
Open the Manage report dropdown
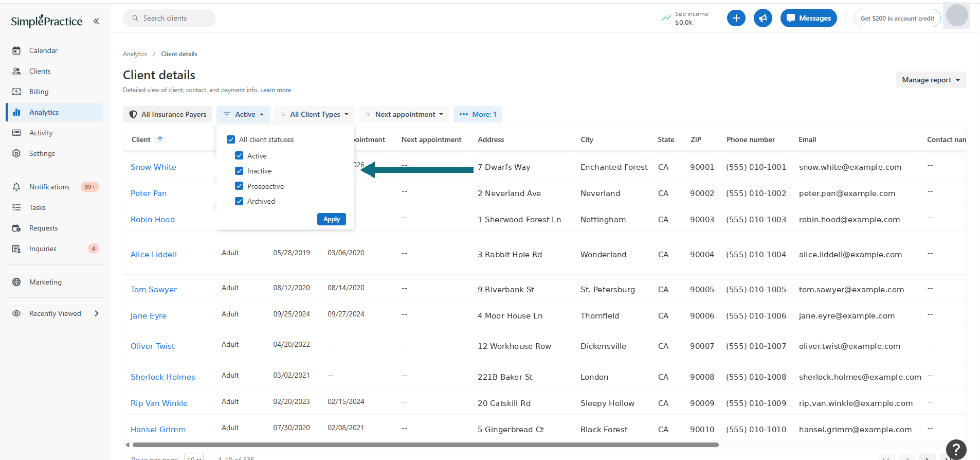(x=931, y=80)
